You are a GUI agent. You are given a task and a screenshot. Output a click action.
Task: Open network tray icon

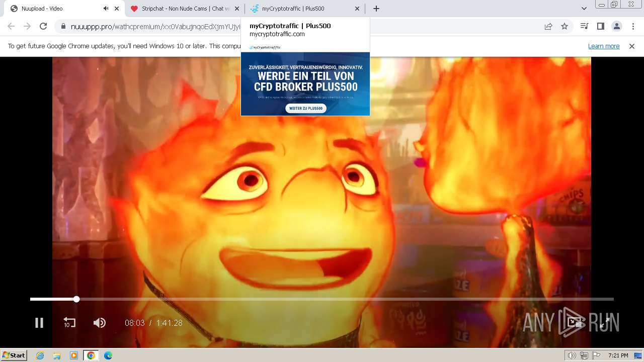point(584,355)
